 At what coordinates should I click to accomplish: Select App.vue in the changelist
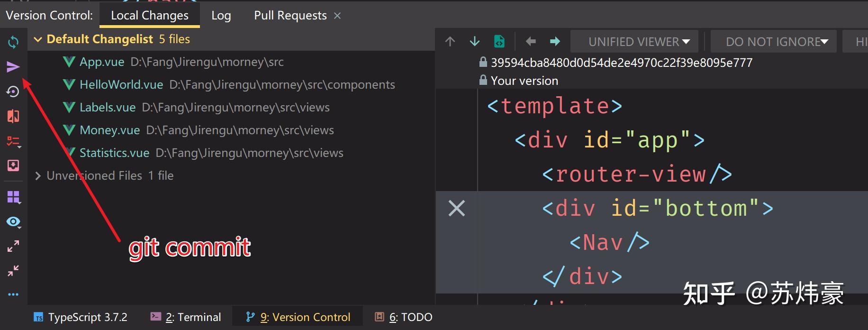[x=102, y=62]
